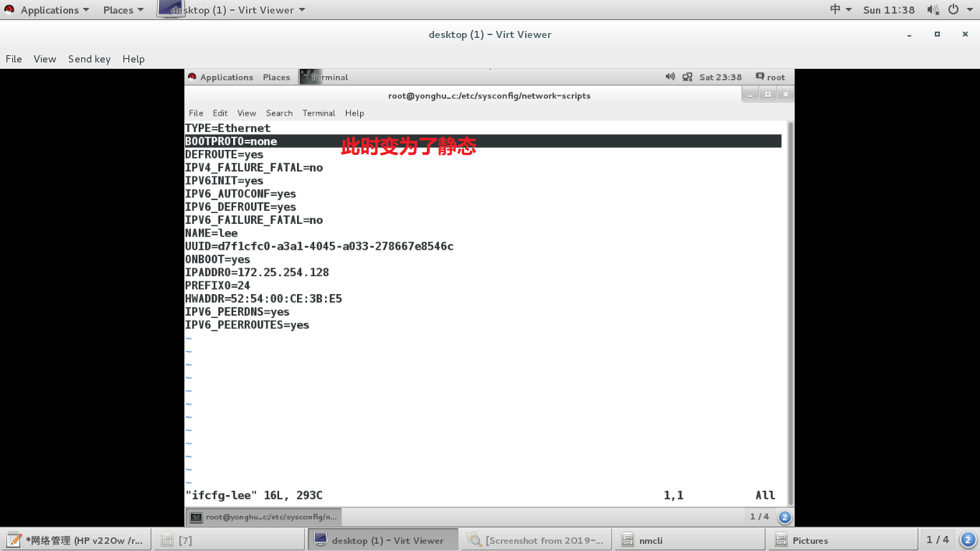The height and width of the screenshot is (551, 980).
Task: Click the NAME=lee line
Action: 211,233
